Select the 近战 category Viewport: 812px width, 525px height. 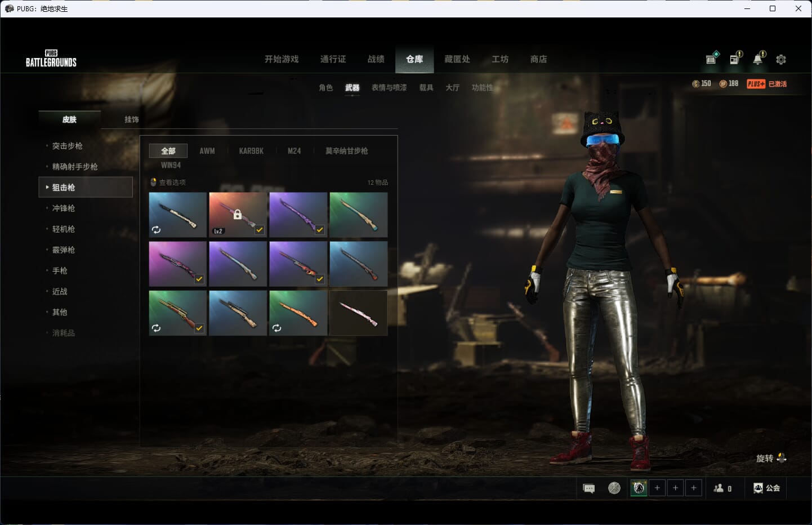point(59,292)
